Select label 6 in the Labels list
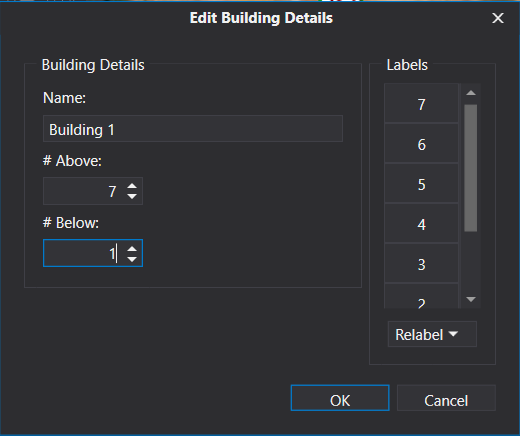The height and width of the screenshot is (436, 520). click(x=421, y=143)
